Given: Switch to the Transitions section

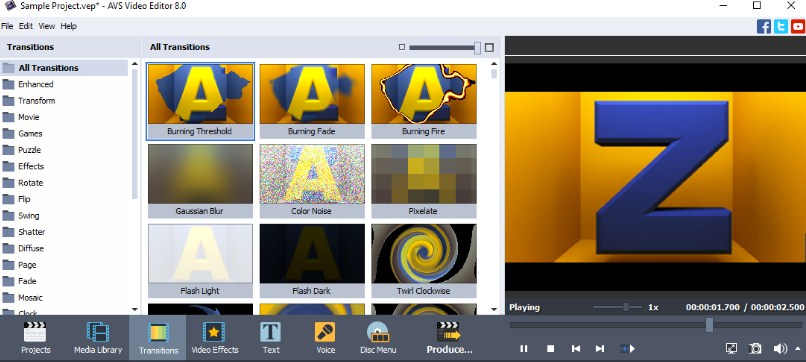Looking at the screenshot, I should (x=158, y=338).
